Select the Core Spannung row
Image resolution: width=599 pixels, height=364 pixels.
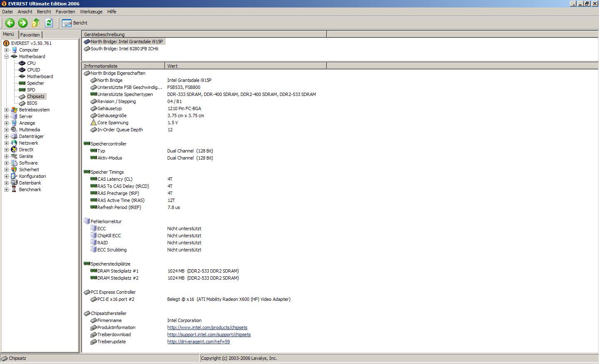click(x=339, y=123)
